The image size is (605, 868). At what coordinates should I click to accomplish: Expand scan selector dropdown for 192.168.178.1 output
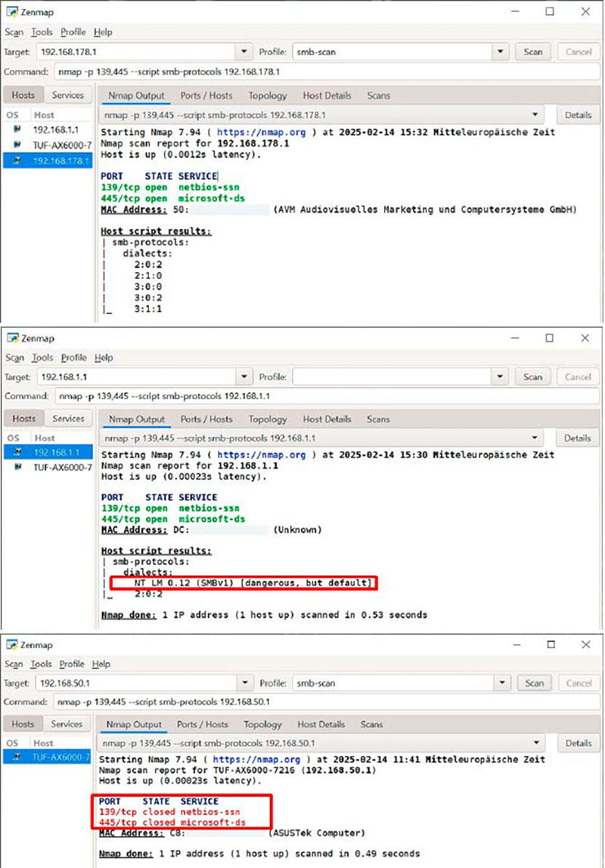point(535,115)
